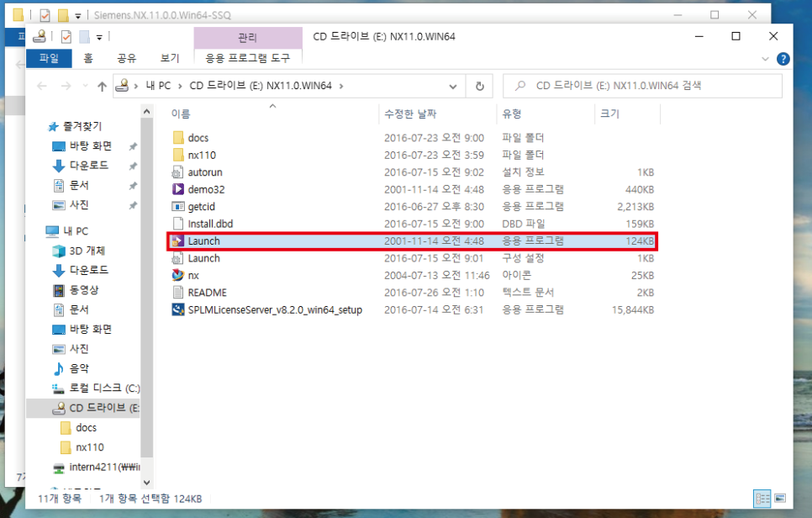This screenshot has width=812, height=518.
Task: Go up one folder level arrow
Action: pyautogui.click(x=102, y=87)
